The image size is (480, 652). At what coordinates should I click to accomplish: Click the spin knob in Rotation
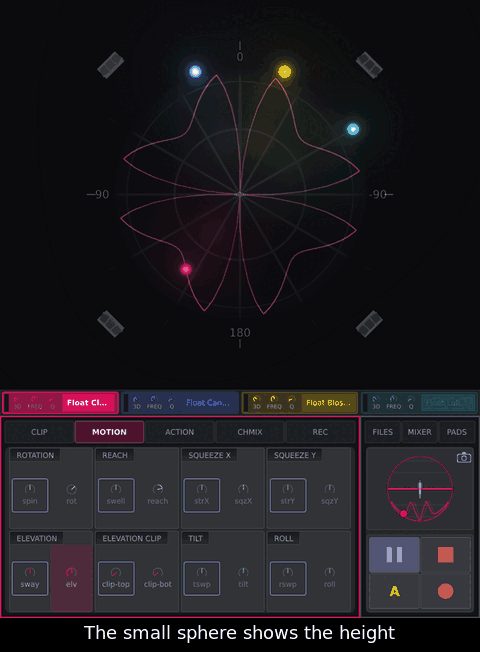(x=30, y=495)
